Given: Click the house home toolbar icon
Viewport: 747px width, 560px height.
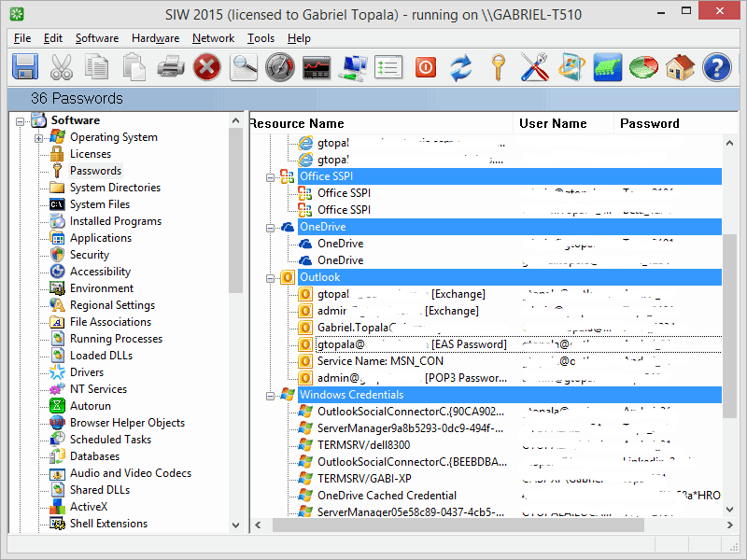Looking at the screenshot, I should tap(680, 66).
